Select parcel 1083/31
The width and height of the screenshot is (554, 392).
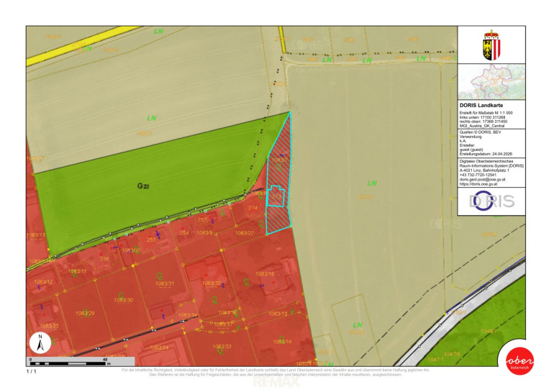pos(165,284)
